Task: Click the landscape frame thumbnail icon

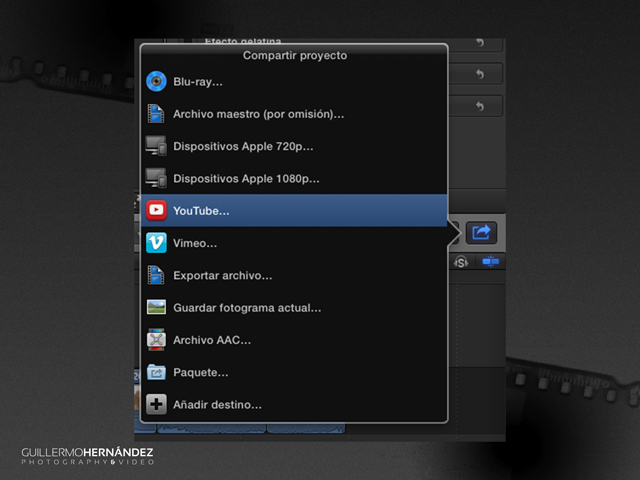Action: click(156, 307)
